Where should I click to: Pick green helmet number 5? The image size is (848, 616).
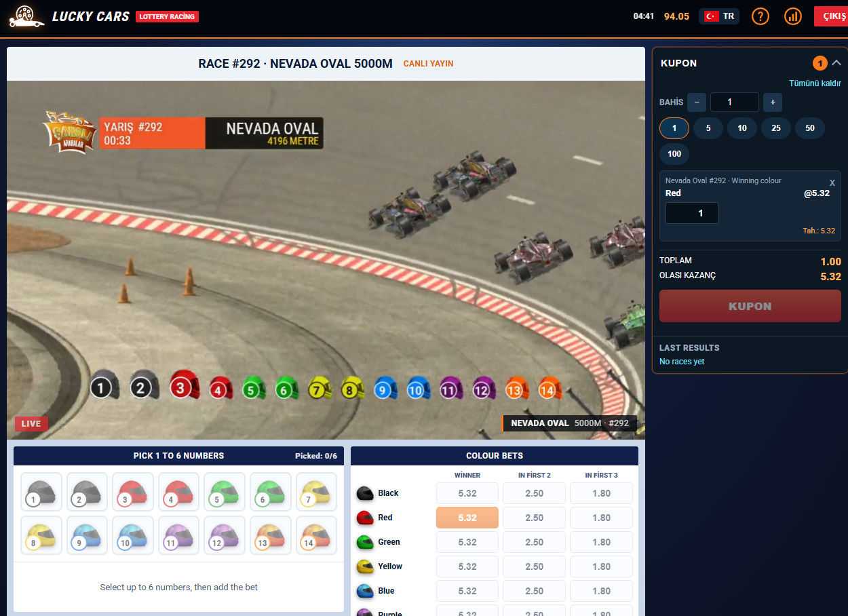(x=225, y=492)
